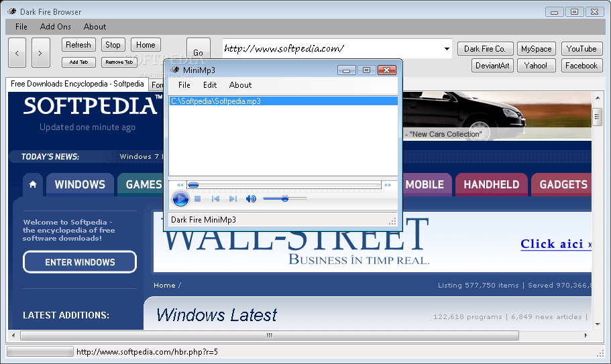Open the GADGETS category tab on Softpedia
Viewport: 611px width, 364px height.
point(562,184)
